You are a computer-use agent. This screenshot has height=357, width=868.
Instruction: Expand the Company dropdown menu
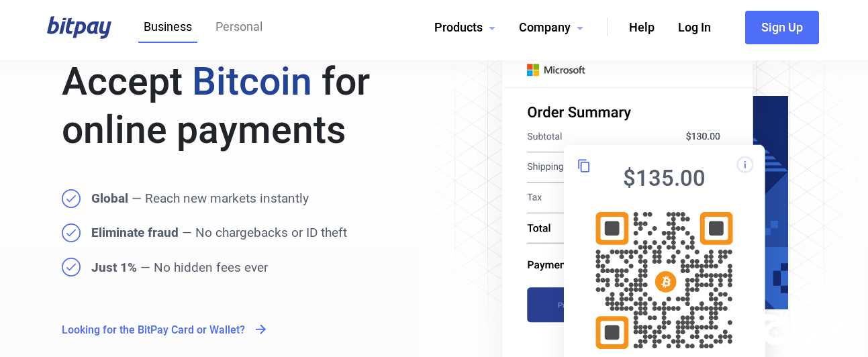[x=551, y=28]
